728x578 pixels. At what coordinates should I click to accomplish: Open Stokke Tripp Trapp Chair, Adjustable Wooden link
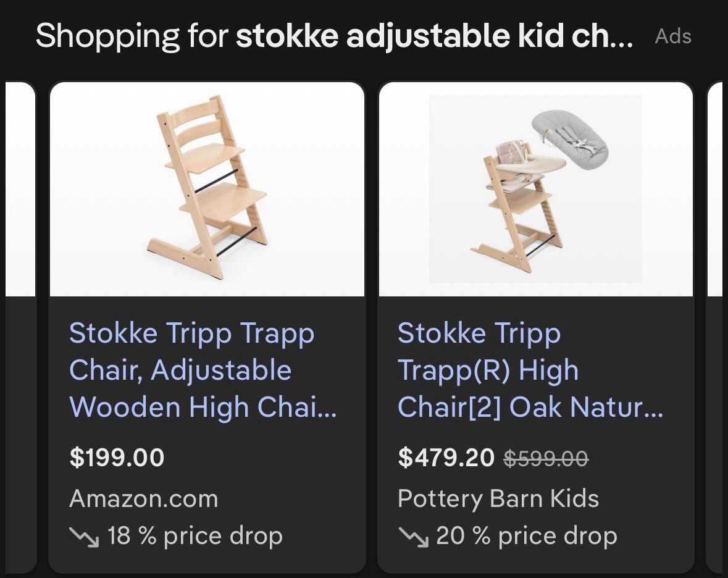pyautogui.click(x=203, y=370)
